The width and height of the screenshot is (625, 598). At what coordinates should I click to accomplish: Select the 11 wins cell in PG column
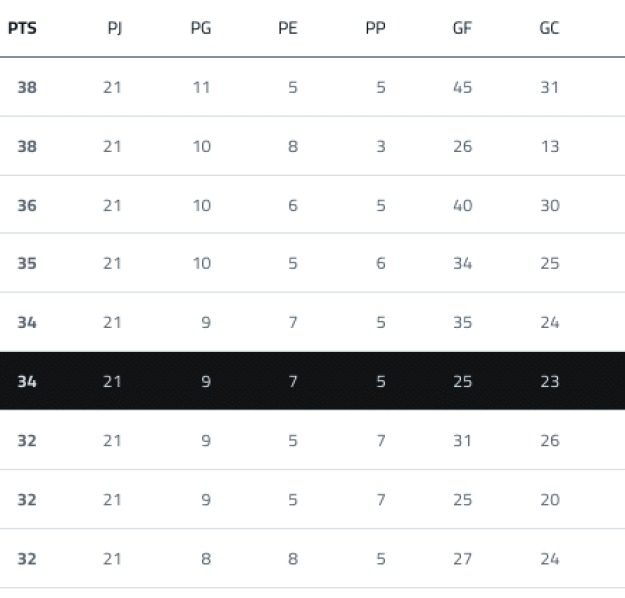point(201,87)
